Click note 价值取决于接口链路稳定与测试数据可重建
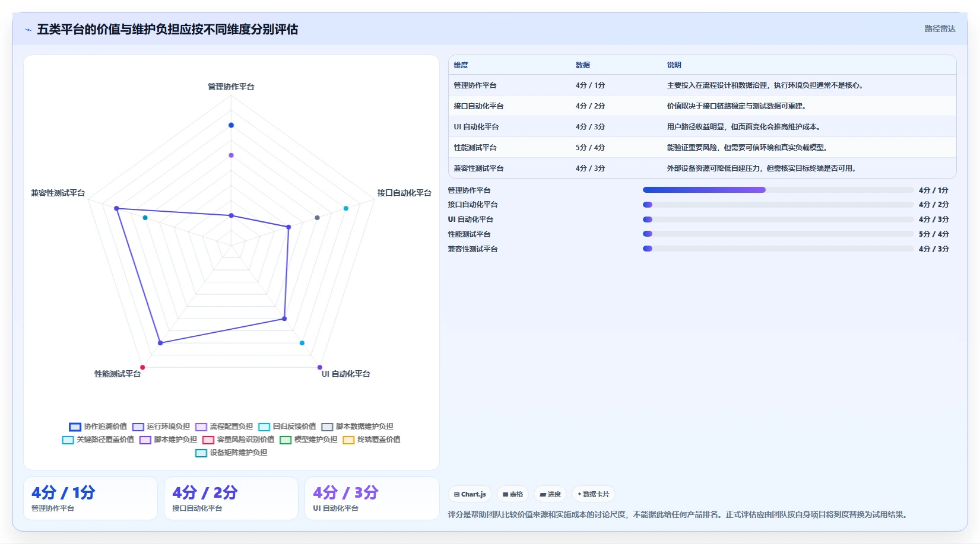The width and height of the screenshot is (980, 544). click(x=736, y=106)
